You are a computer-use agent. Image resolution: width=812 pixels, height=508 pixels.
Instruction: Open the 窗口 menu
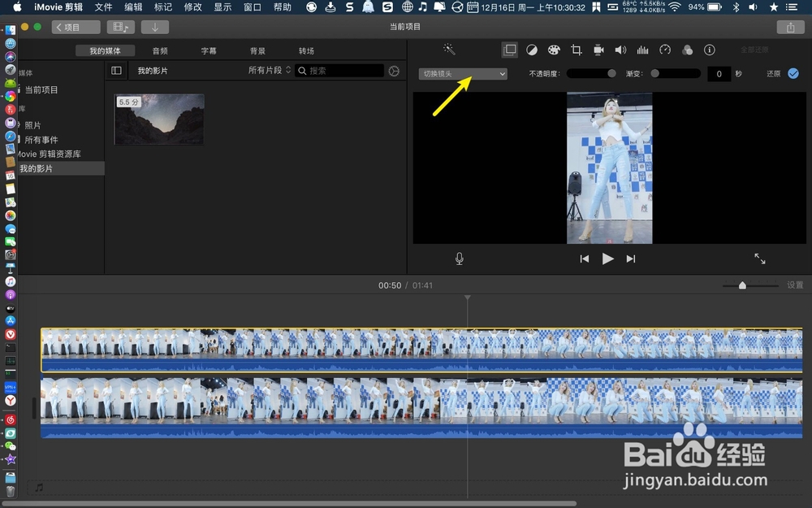(x=253, y=7)
